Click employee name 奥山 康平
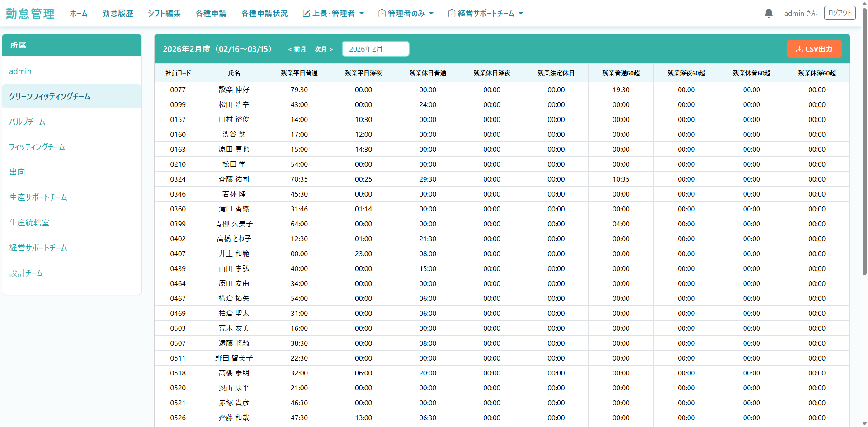The width and height of the screenshot is (868, 427). coord(234,388)
